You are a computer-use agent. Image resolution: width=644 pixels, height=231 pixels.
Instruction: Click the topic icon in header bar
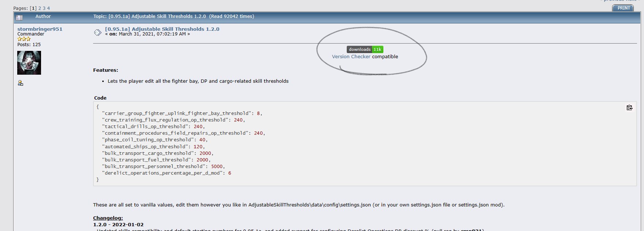click(x=19, y=18)
